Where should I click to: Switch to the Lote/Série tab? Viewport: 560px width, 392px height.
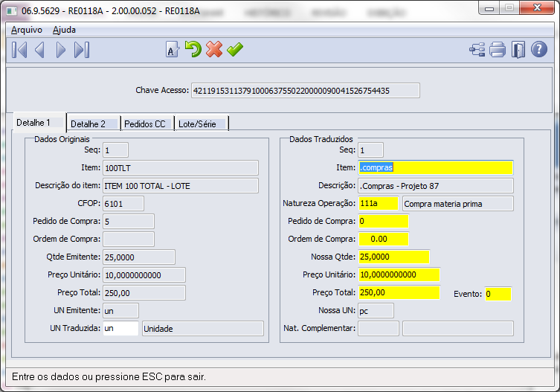[x=202, y=124]
